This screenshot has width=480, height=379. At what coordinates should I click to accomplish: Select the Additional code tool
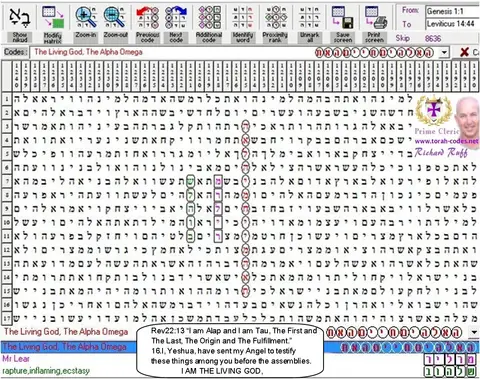(x=209, y=17)
